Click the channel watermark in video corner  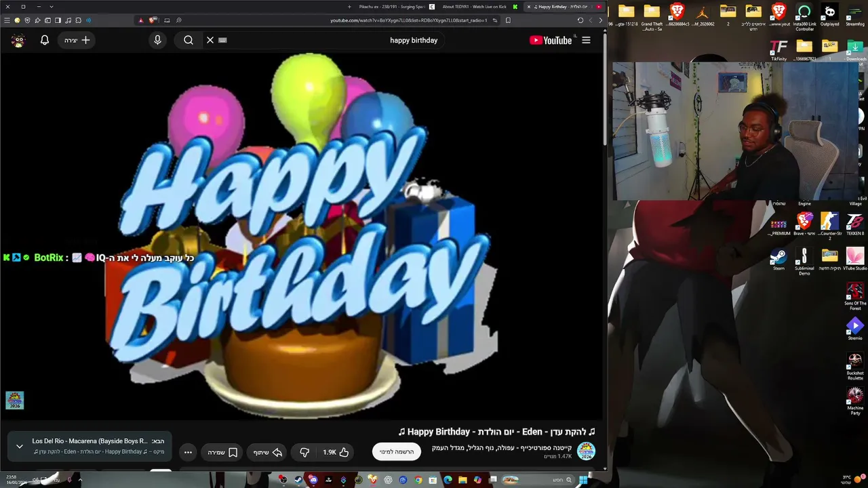14,400
